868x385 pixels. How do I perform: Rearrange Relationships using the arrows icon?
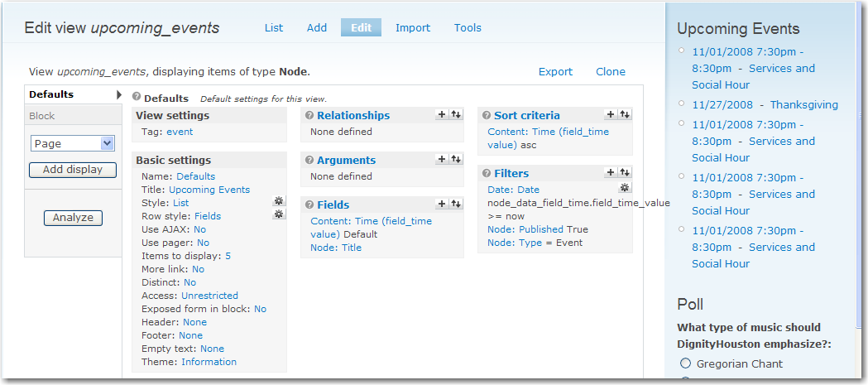coord(455,115)
